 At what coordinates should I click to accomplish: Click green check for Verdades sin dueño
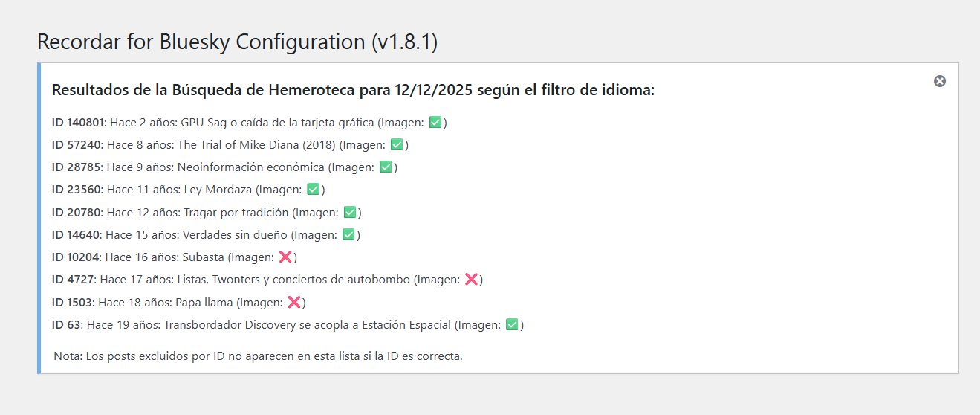tap(348, 235)
